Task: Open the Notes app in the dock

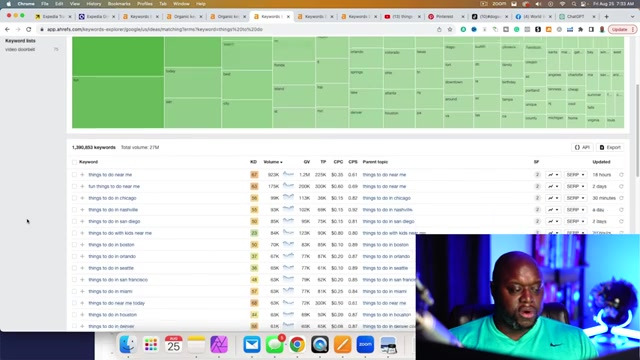Action: pyautogui.click(x=196, y=345)
